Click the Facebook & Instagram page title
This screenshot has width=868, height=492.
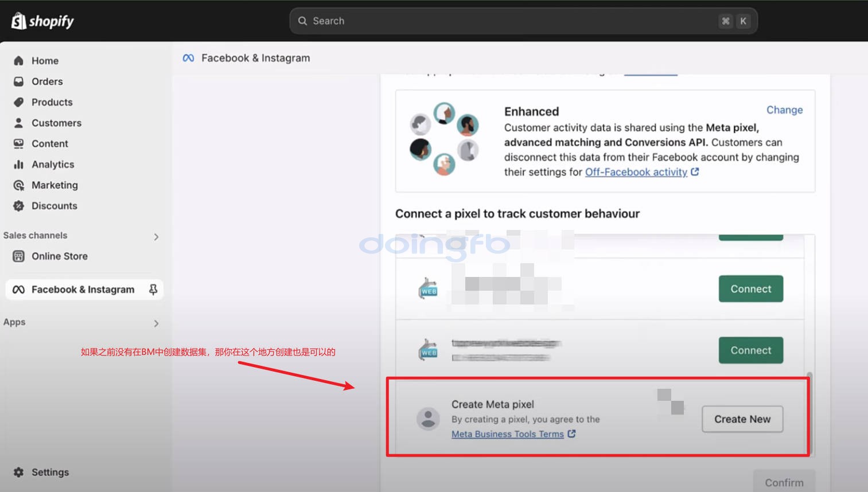point(256,58)
